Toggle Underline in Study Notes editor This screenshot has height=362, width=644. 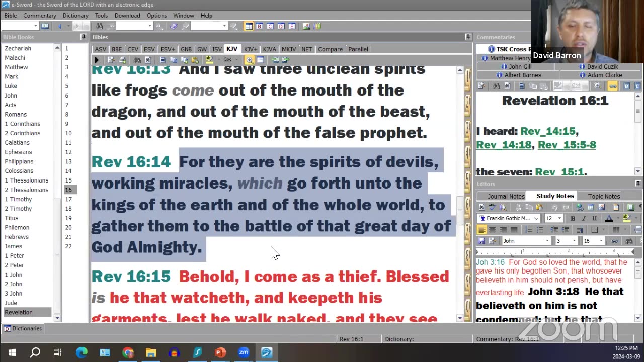tap(594, 218)
